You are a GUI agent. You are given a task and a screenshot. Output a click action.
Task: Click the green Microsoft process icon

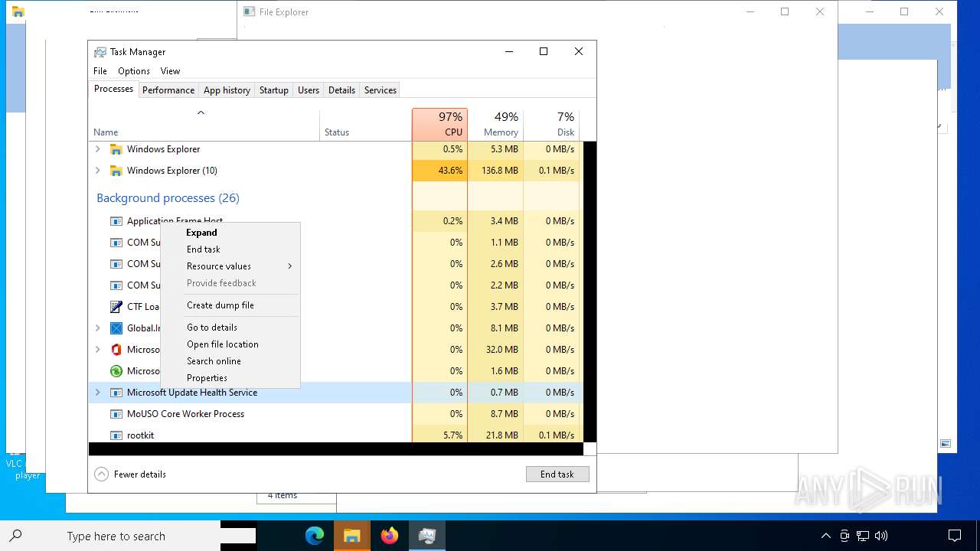click(x=116, y=371)
